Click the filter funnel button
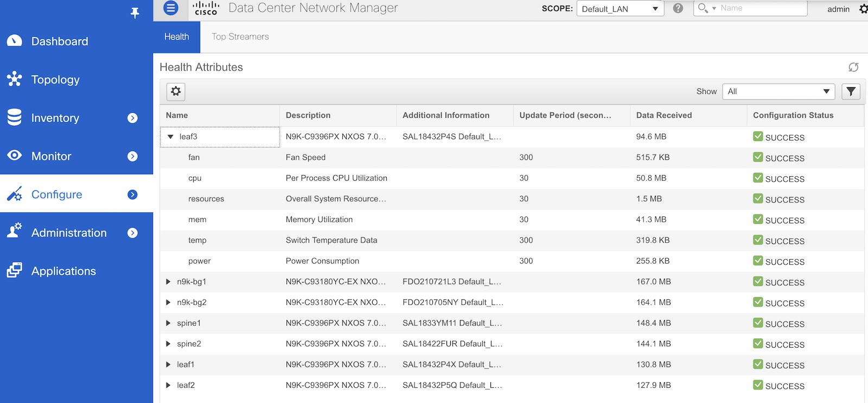Screen dimensions: 868x403 (x=851, y=92)
